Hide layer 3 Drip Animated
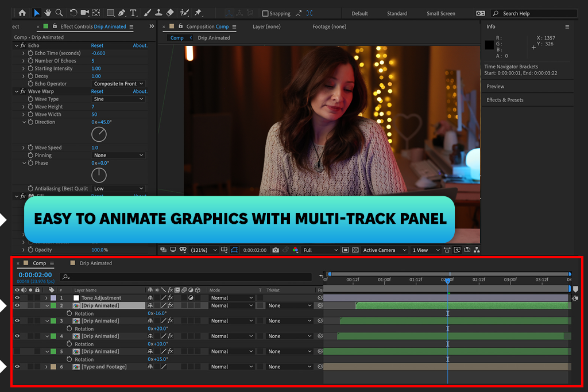 [x=17, y=321]
